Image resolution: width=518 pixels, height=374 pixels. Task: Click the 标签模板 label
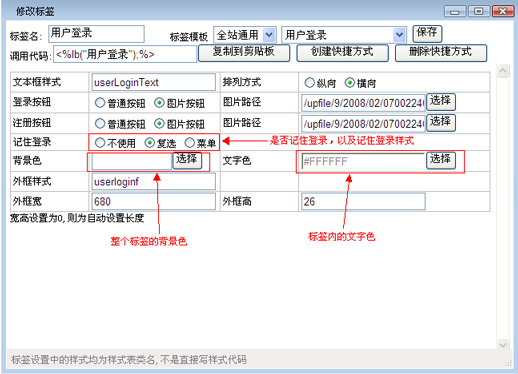pyautogui.click(x=189, y=36)
